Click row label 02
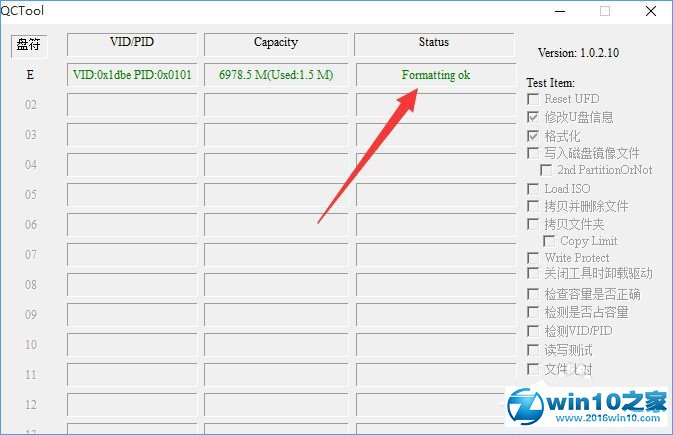Image resolution: width=673 pixels, height=435 pixels. (x=31, y=105)
